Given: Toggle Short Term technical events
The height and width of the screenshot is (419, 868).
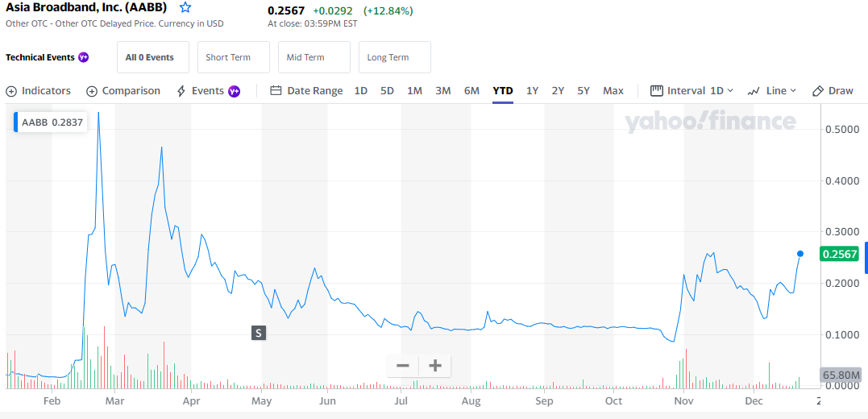Looking at the screenshot, I should (x=233, y=57).
